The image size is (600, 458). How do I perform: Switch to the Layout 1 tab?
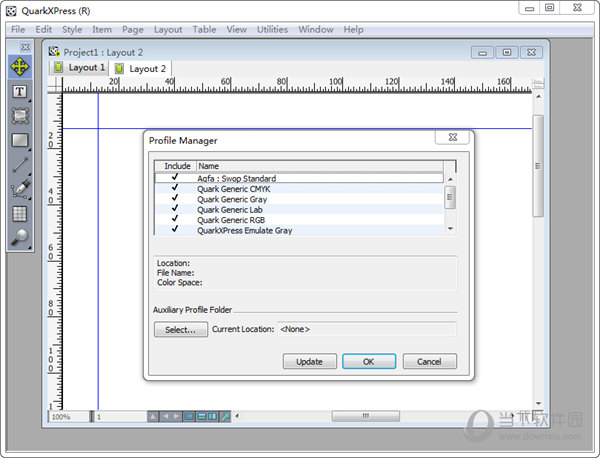click(x=79, y=68)
